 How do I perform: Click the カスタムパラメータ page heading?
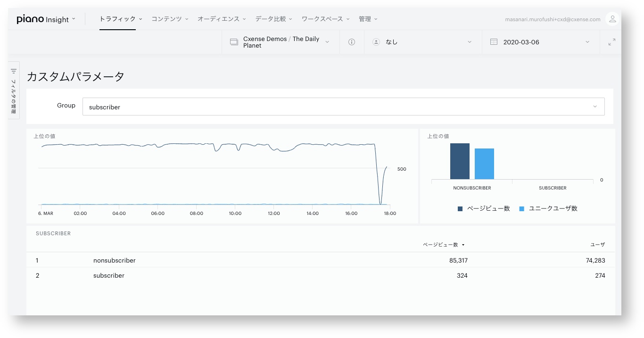pos(75,76)
